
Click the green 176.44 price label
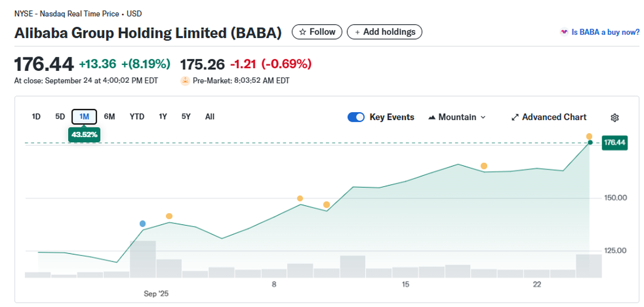tap(614, 143)
